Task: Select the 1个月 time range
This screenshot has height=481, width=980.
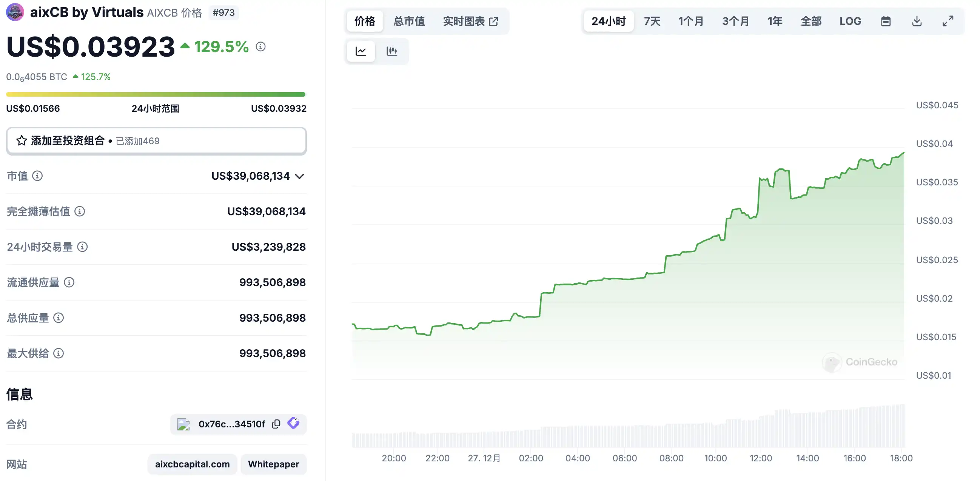Action: pos(691,21)
